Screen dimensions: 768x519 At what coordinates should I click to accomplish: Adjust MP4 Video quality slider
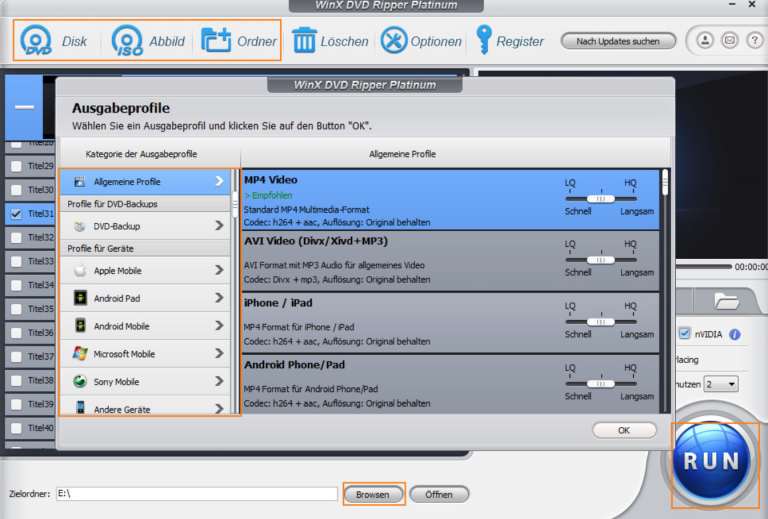coord(601,199)
